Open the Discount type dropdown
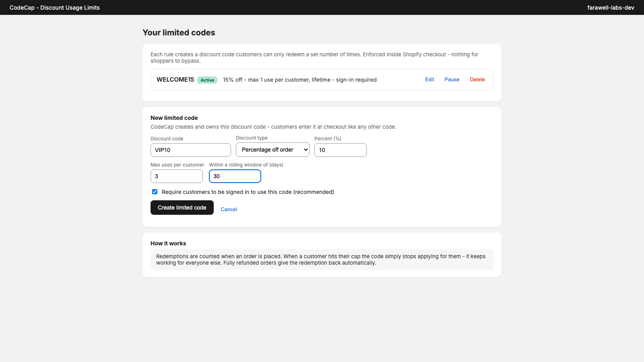The height and width of the screenshot is (362, 644). coord(272,150)
